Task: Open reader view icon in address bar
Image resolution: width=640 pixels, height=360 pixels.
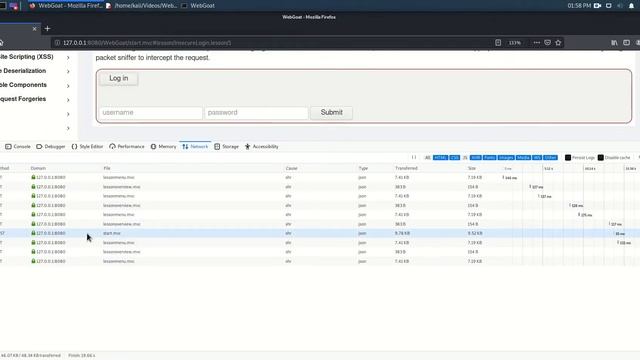Action: [x=498, y=42]
